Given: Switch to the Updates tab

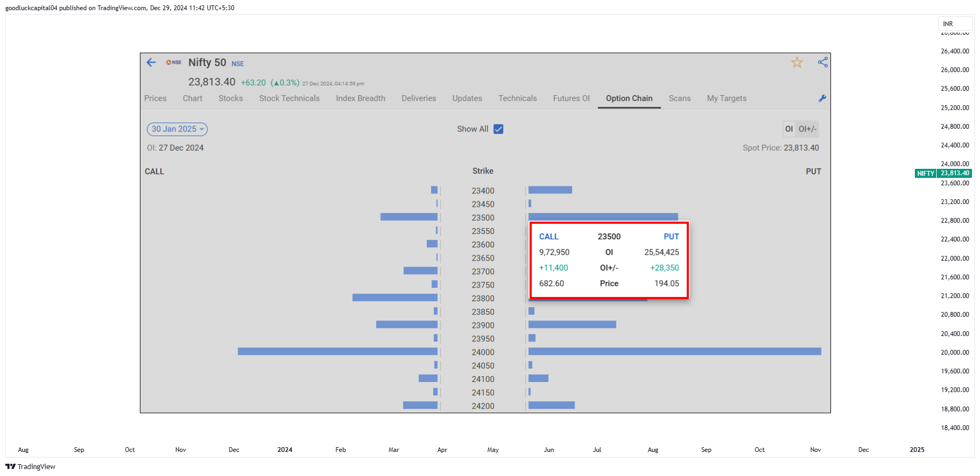Looking at the screenshot, I should click(x=467, y=98).
